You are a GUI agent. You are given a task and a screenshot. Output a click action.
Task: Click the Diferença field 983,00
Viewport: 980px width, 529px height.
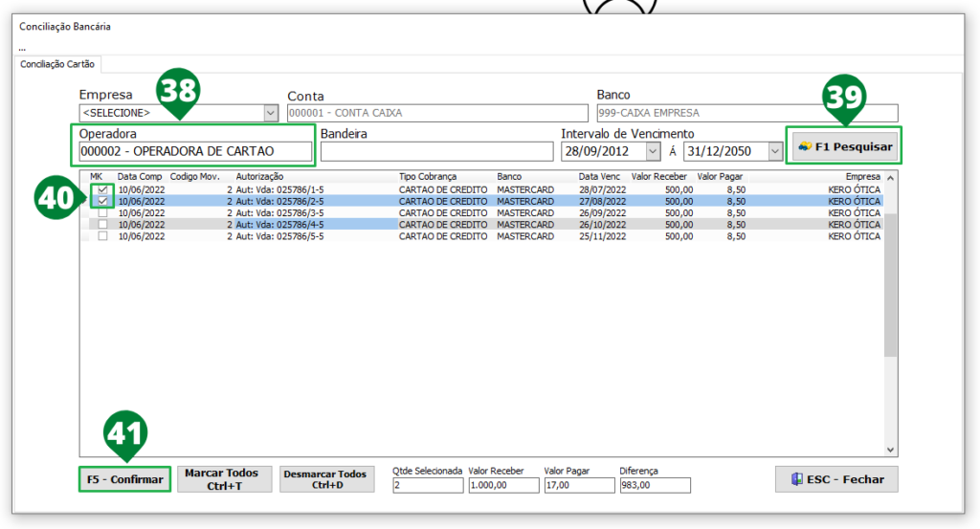coord(655,485)
